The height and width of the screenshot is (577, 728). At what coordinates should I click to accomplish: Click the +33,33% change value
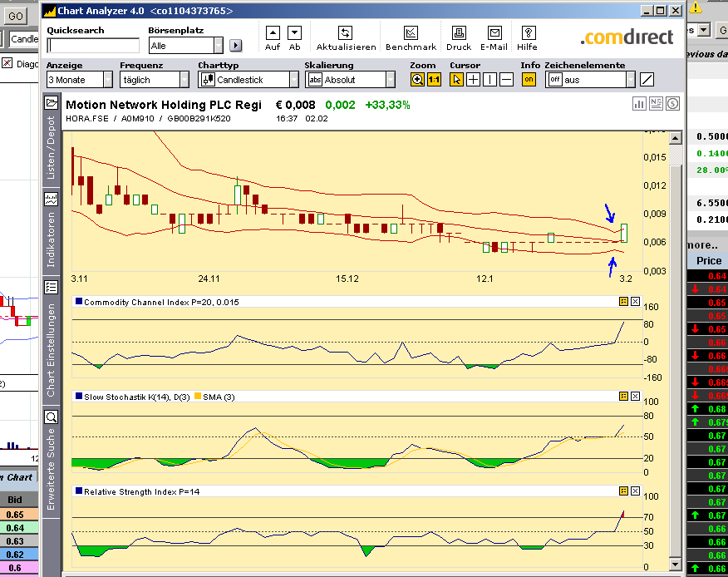(x=387, y=105)
